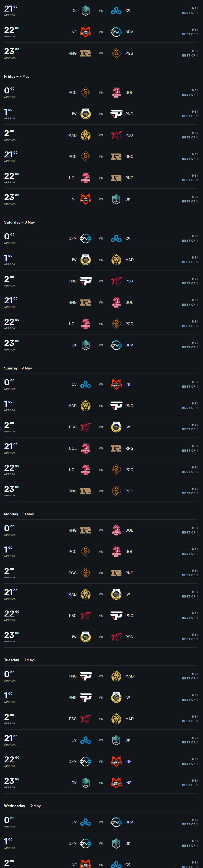Click the Tuesday – 11 May date header
This screenshot has height=868, width=203.
click(19, 660)
